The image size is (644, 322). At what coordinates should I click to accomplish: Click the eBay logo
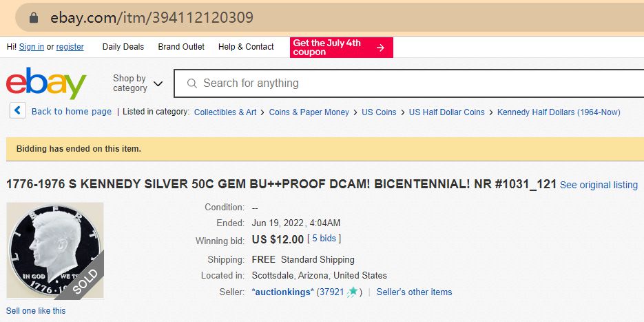click(x=46, y=83)
